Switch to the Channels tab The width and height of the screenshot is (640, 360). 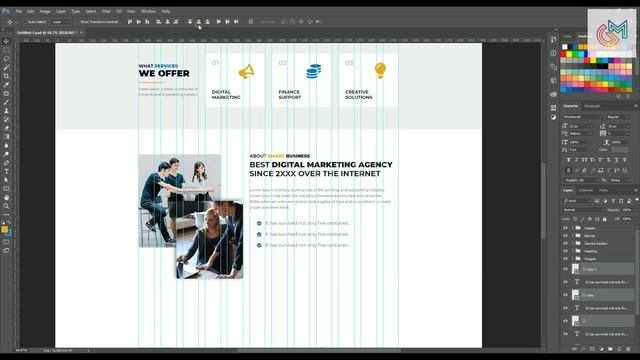coord(586,191)
